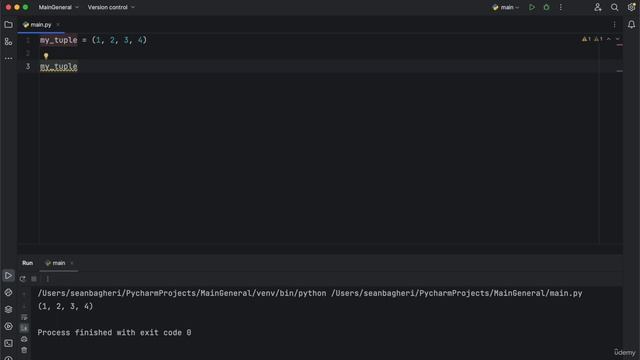The width and height of the screenshot is (640, 360).
Task: Open the Code With Me user icon
Action: (598, 7)
